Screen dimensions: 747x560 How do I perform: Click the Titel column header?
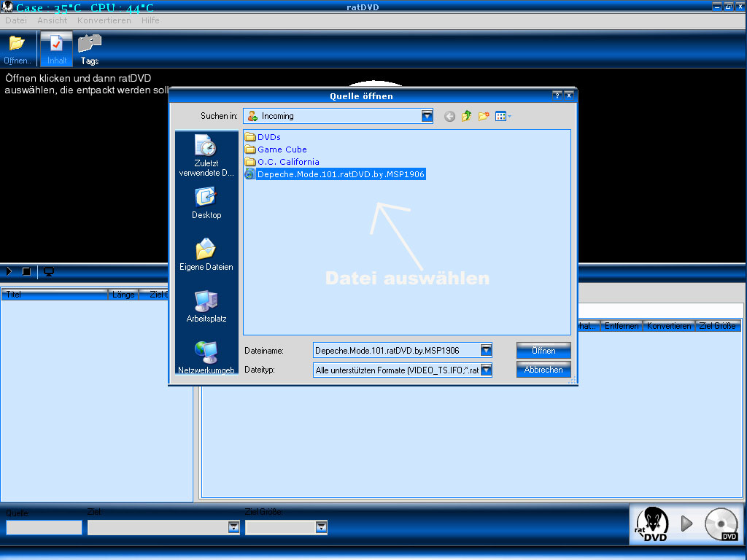coord(55,295)
